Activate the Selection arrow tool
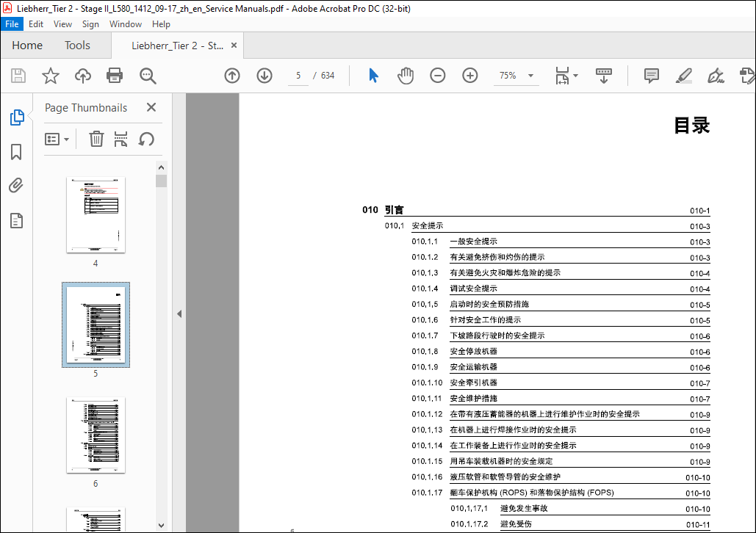 click(373, 76)
